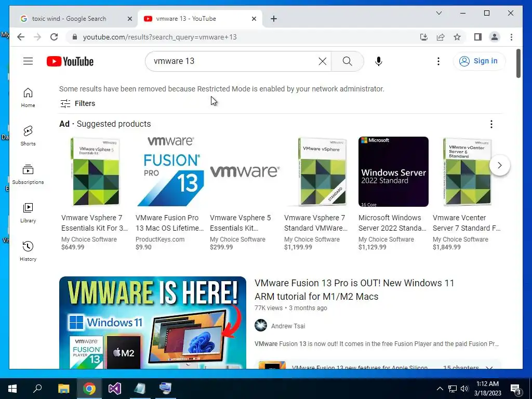Open the Windows Start menu
Image resolution: width=532 pixels, height=399 pixels.
(x=12, y=389)
